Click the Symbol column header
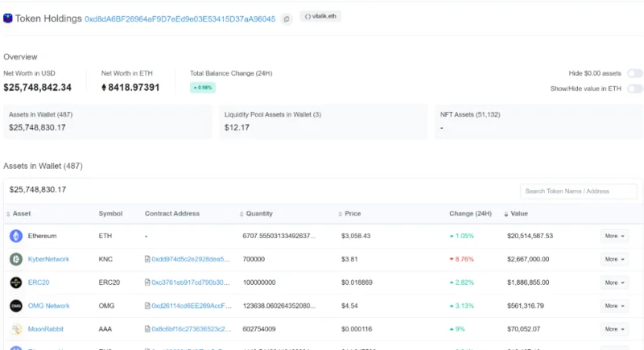The width and height of the screenshot is (644, 350). pos(110,214)
